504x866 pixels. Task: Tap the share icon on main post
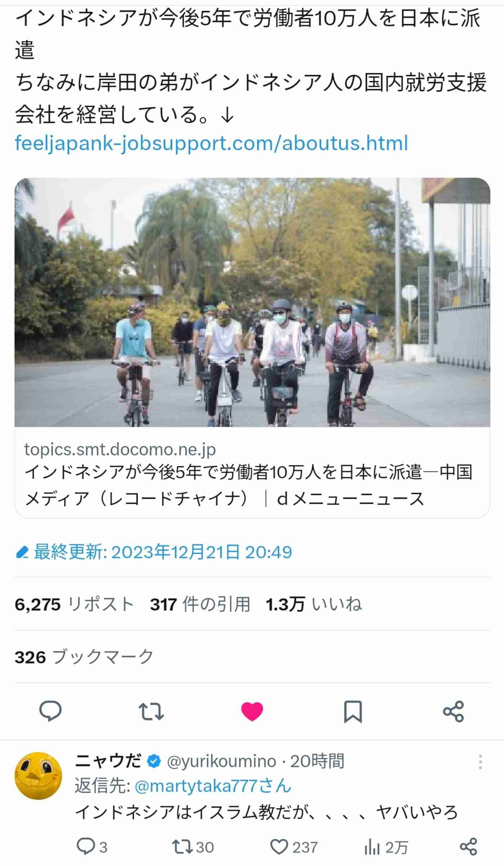[x=454, y=711]
